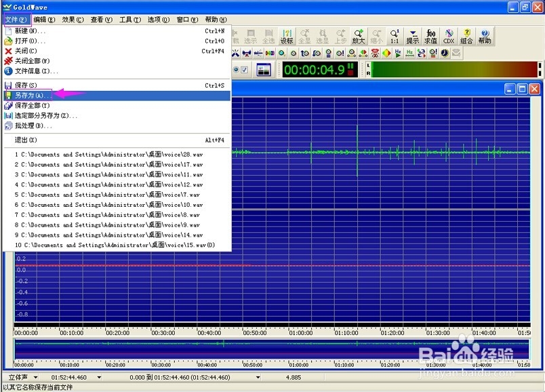Screen dimensions: 545x392
Task: Open the 帮助 menu in menu bar
Action: [216, 20]
